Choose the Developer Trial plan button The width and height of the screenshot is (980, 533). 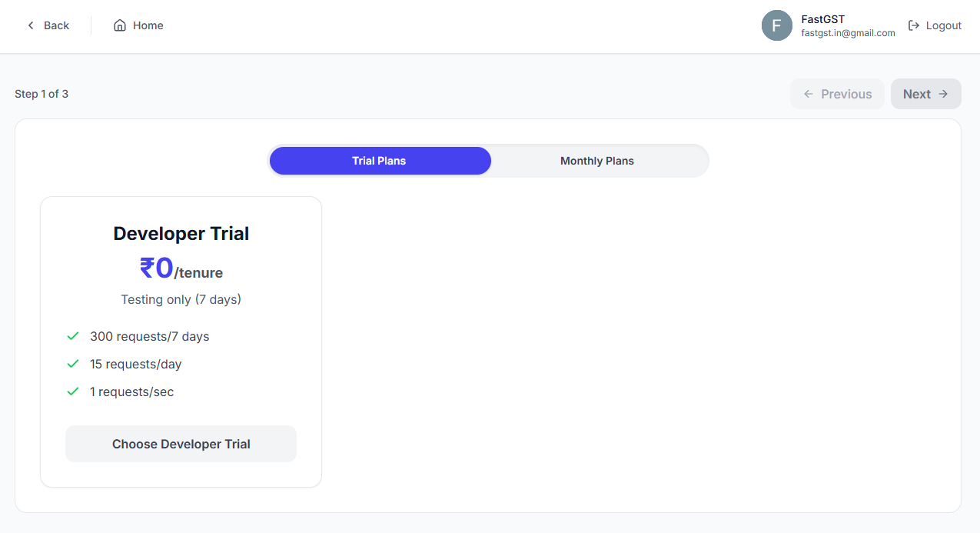click(x=181, y=444)
